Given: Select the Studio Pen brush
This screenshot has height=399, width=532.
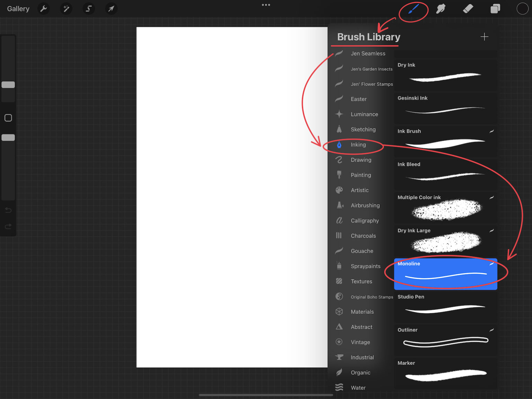Looking at the screenshot, I should pos(445,307).
